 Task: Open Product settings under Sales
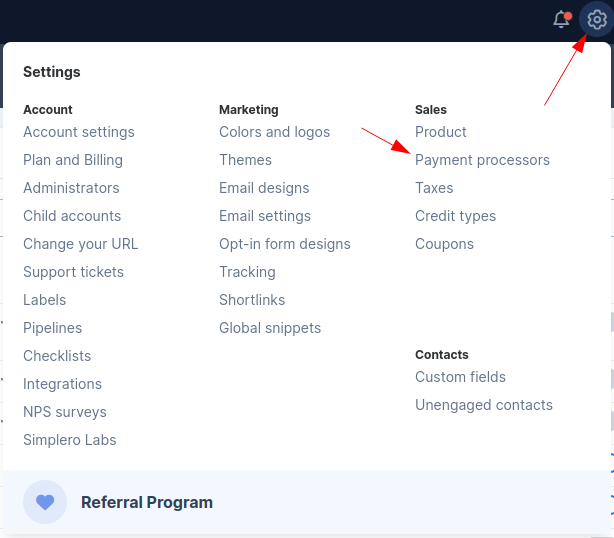441,132
